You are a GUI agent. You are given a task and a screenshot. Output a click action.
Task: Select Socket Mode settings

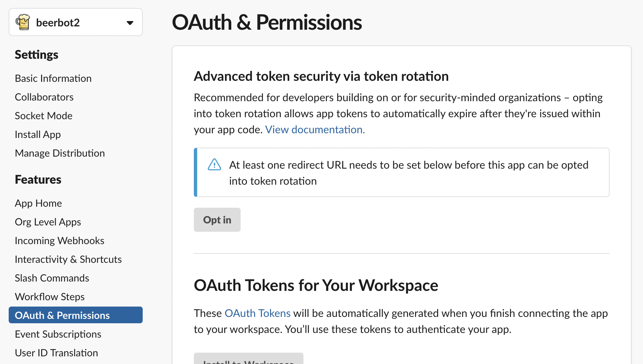point(43,116)
